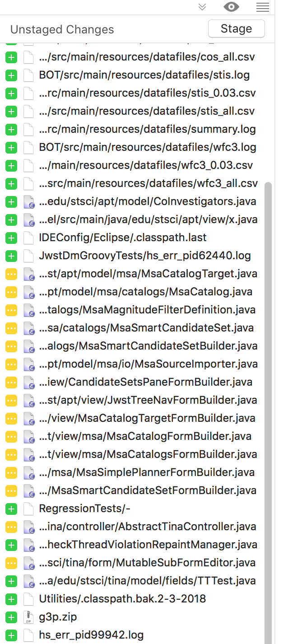This screenshot has height=644, width=288.
Task: Select file datafiles/wfc3_all.csv
Action: 148,184
